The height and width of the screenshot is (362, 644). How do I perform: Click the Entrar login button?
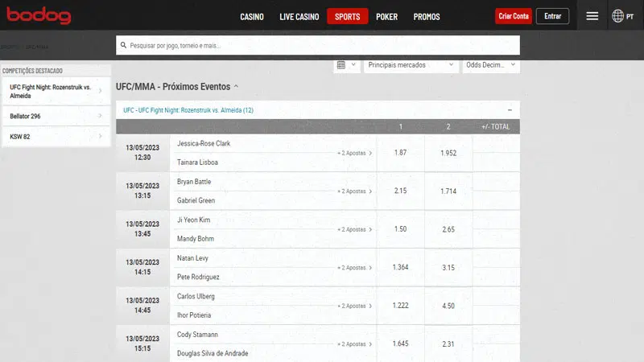pyautogui.click(x=552, y=16)
